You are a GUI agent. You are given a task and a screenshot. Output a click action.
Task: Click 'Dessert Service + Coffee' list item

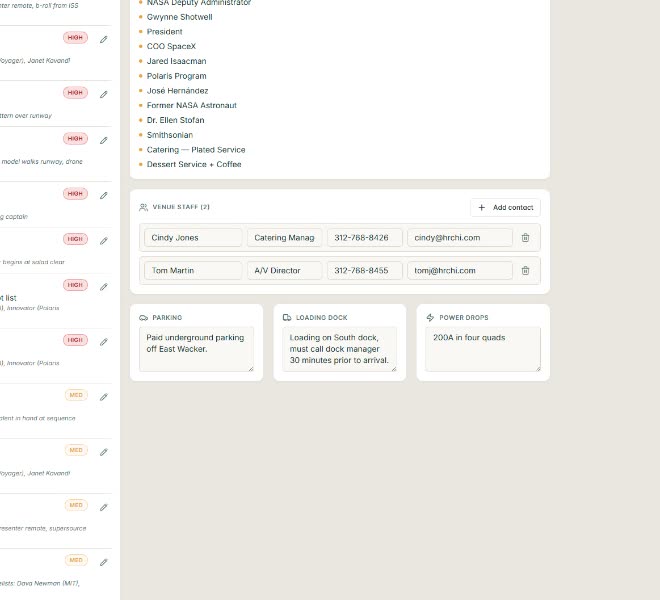(x=194, y=164)
